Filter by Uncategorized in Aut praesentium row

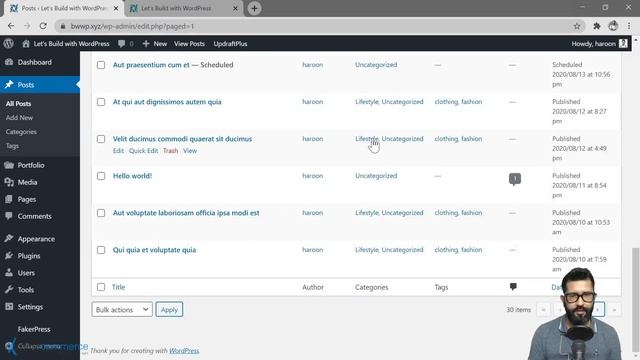click(376, 64)
